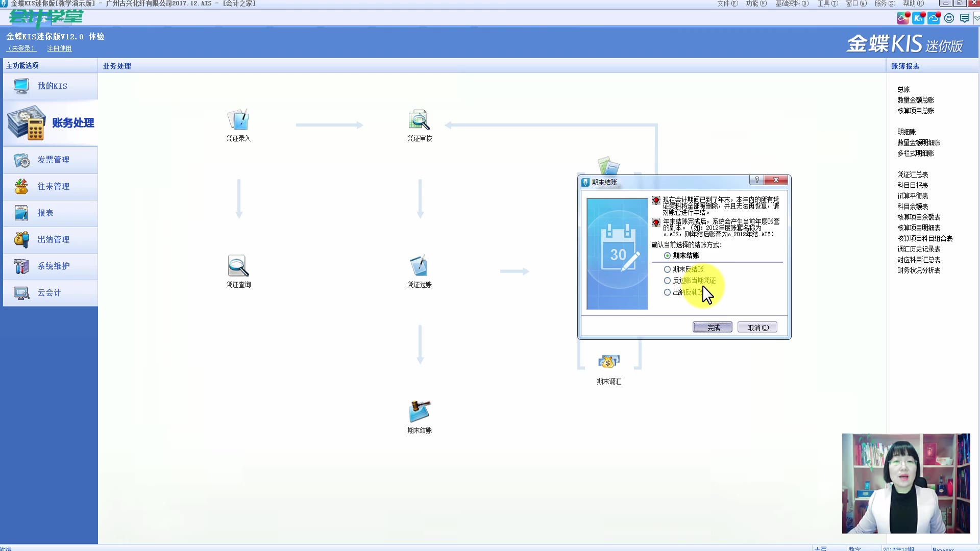The width and height of the screenshot is (980, 551).
Task: Open the 数量金额明细账 report
Action: pos(919,143)
